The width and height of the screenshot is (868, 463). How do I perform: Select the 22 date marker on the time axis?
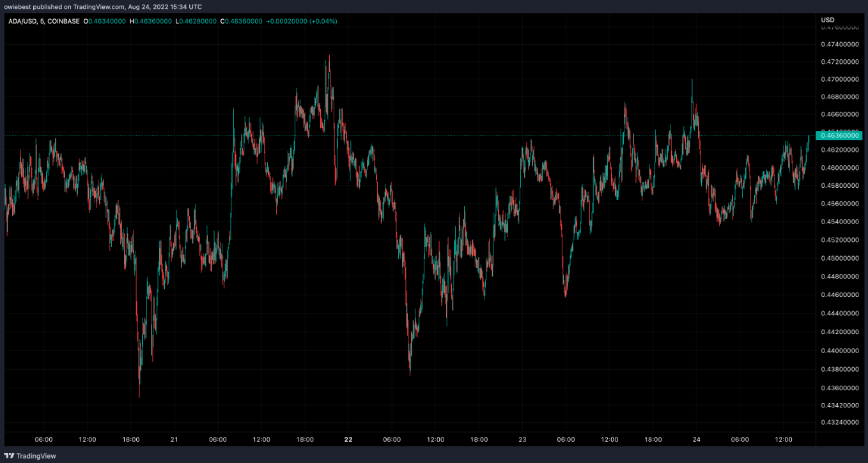point(348,440)
